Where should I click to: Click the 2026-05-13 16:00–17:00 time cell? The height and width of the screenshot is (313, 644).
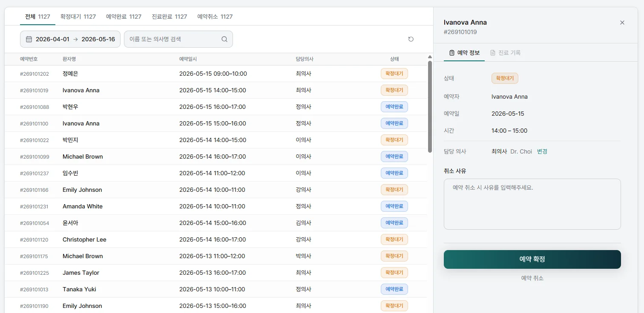[x=213, y=273]
